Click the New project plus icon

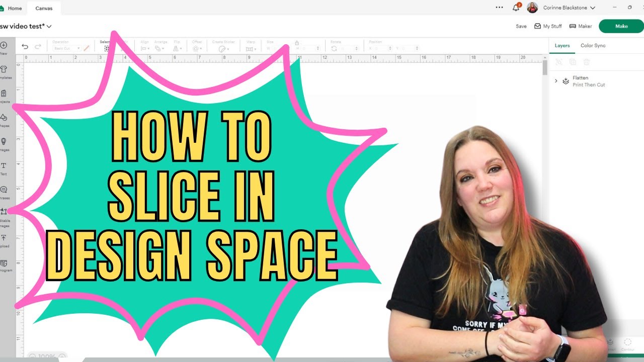click(4, 45)
